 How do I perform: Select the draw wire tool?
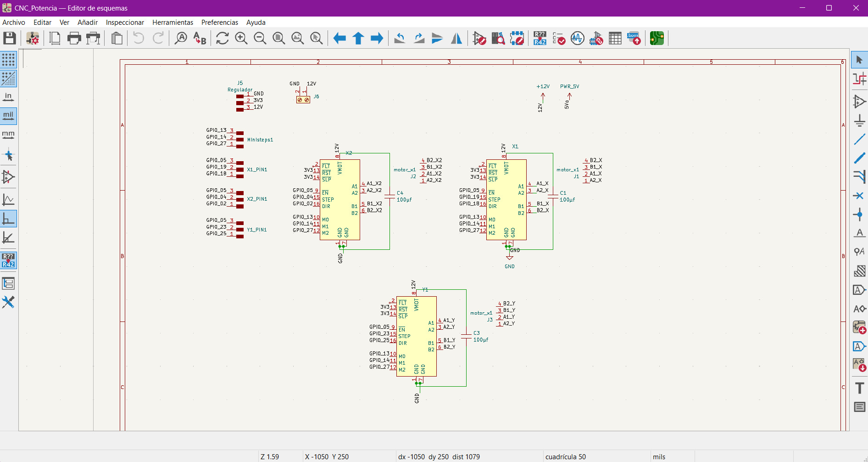[x=859, y=139]
